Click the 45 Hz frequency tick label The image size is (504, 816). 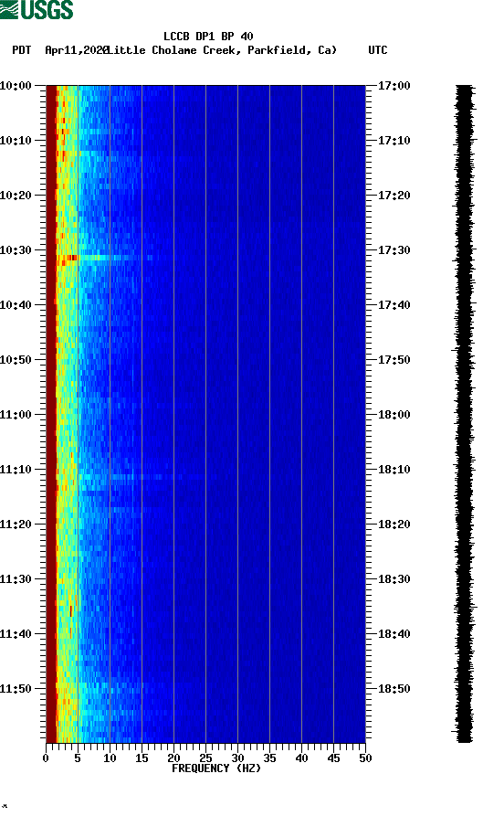coord(333,758)
